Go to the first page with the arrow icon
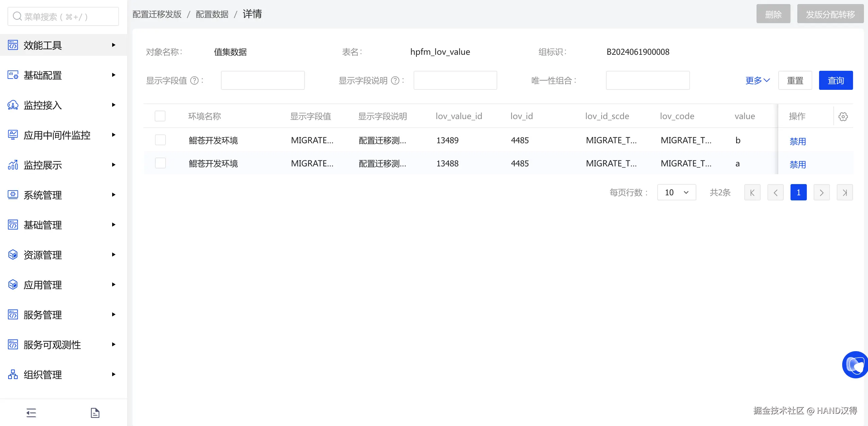Viewport: 868px width, 426px height. [x=752, y=193]
